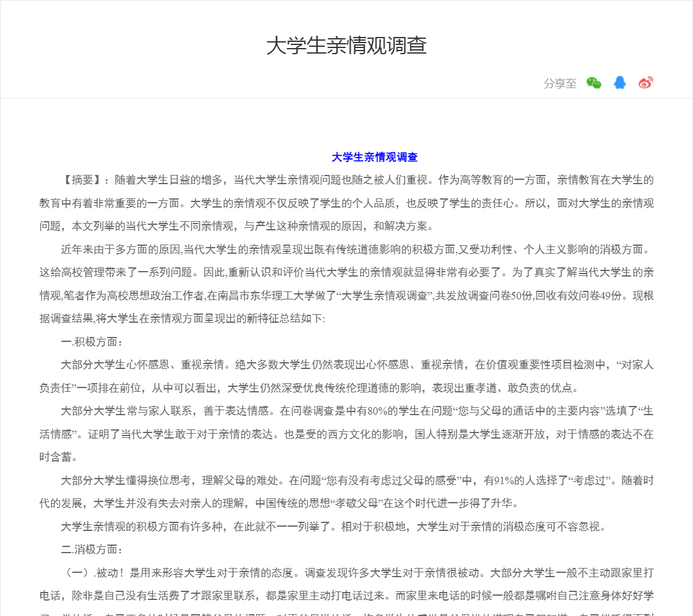
Task: Click the paragraph starting (一).被动!
Action: point(346,592)
